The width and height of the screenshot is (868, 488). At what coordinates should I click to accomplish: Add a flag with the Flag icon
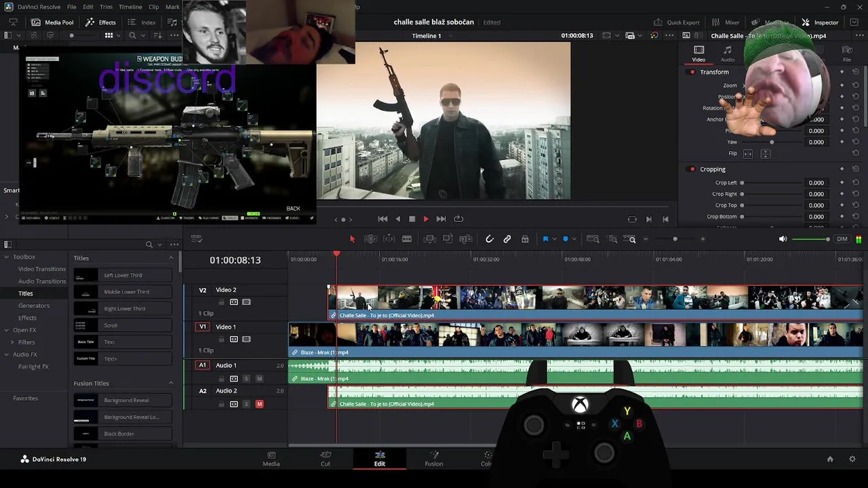545,239
